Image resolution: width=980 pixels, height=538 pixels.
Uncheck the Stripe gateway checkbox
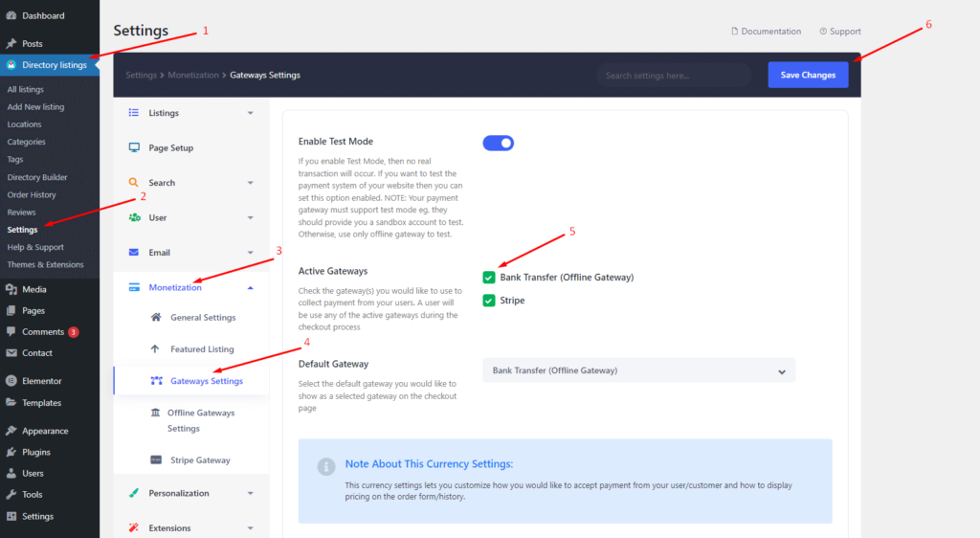click(489, 301)
